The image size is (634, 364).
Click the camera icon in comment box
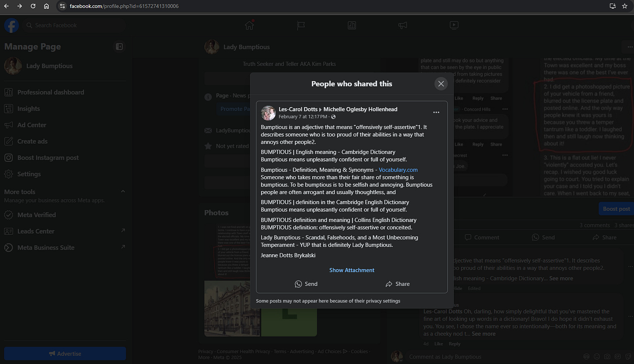point(607,357)
